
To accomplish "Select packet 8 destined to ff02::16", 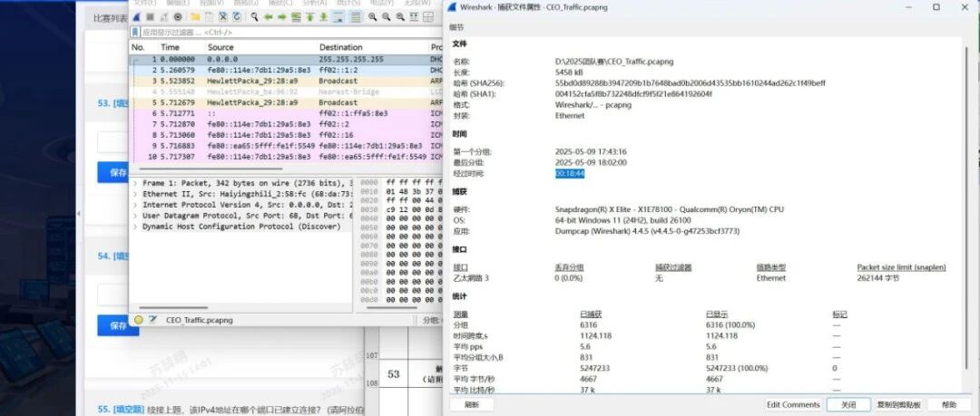I will click(286, 135).
